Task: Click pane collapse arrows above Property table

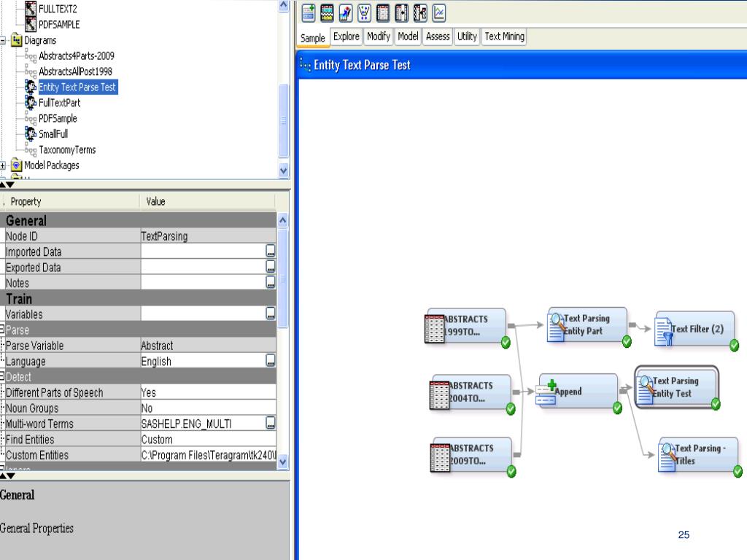Action: (x=7, y=184)
